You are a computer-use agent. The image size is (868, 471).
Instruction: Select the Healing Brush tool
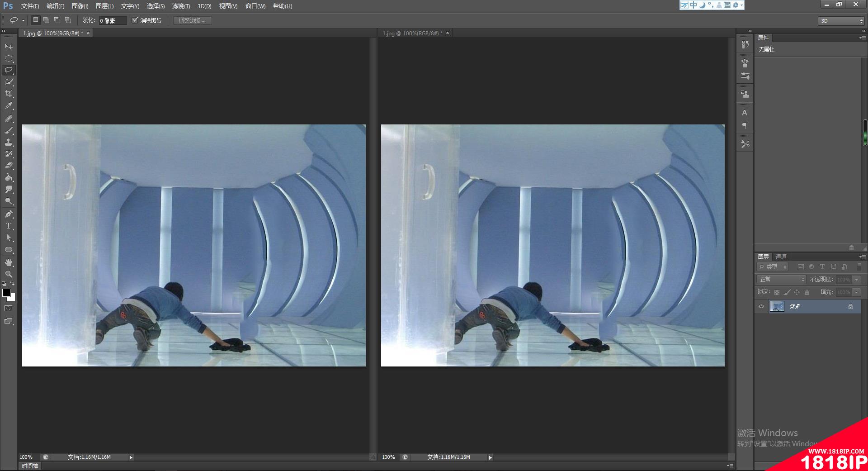9,119
